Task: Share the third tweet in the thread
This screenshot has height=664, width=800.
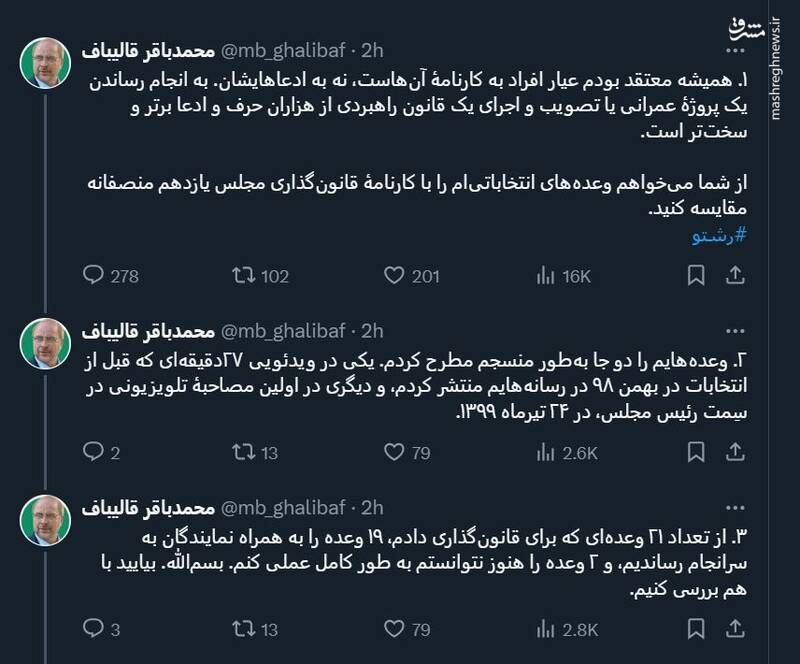Action: 734,629
